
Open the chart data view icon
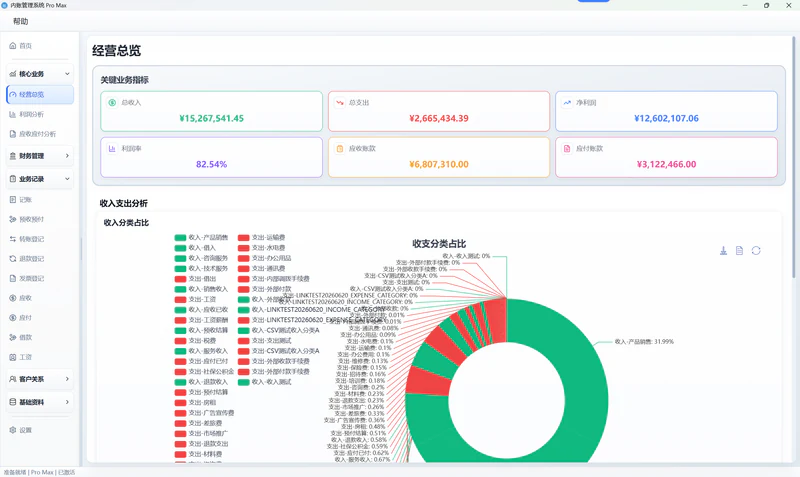(739, 250)
